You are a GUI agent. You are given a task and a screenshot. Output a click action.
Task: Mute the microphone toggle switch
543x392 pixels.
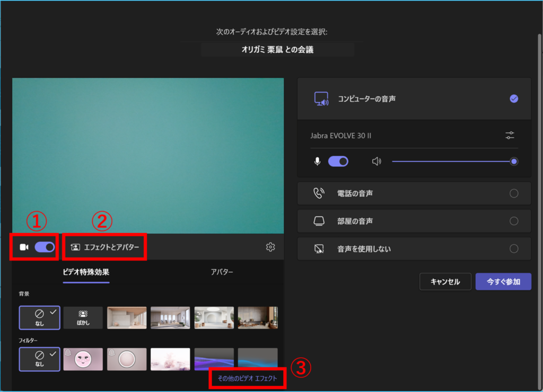pyautogui.click(x=338, y=162)
